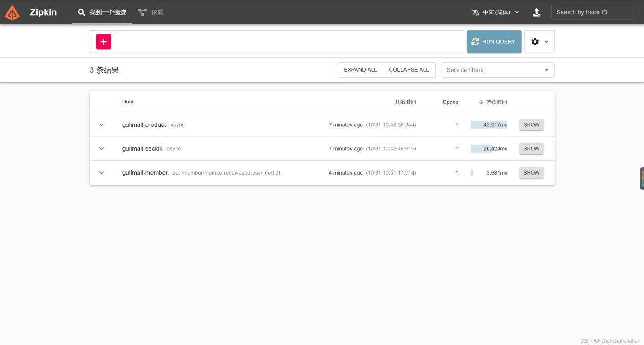This screenshot has height=345, width=644.
Task: Click the red plus add-criteria icon
Action: pos(103,42)
